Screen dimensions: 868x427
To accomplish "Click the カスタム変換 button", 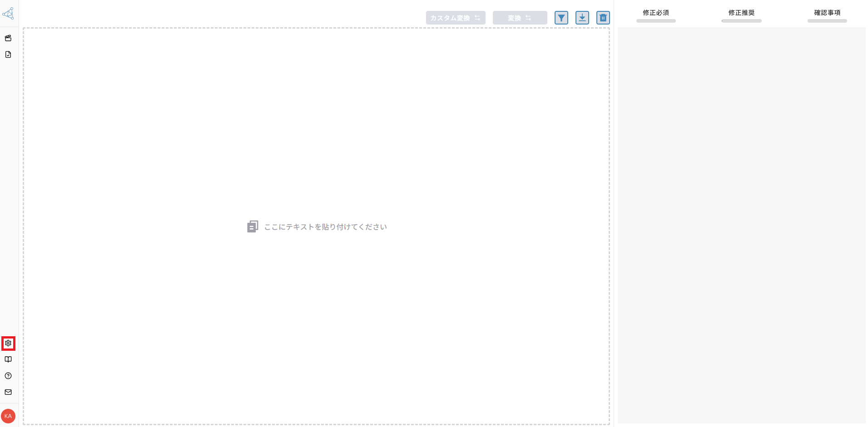I will click(456, 18).
